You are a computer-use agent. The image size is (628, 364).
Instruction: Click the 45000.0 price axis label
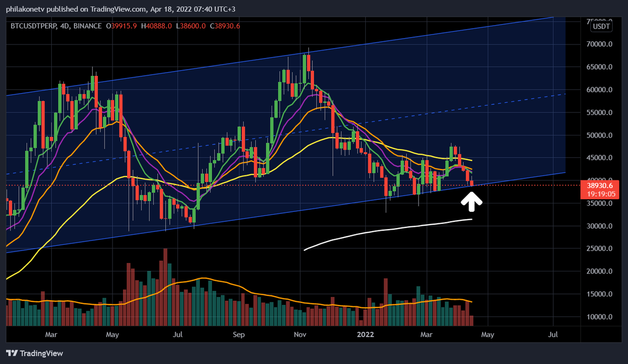pos(599,158)
